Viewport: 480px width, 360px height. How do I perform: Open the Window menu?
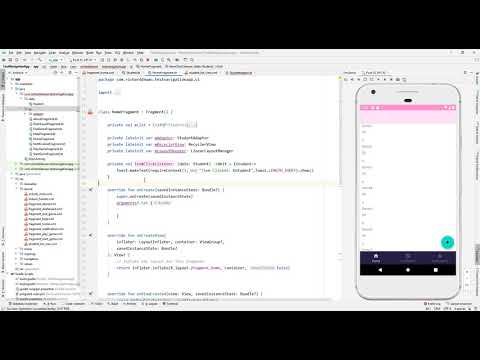[128, 53]
